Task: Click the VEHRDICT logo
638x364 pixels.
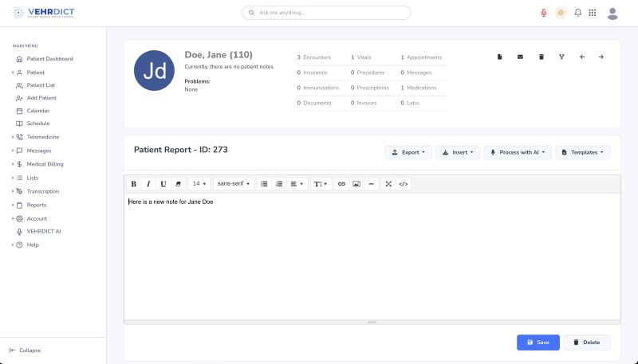Action: point(44,13)
